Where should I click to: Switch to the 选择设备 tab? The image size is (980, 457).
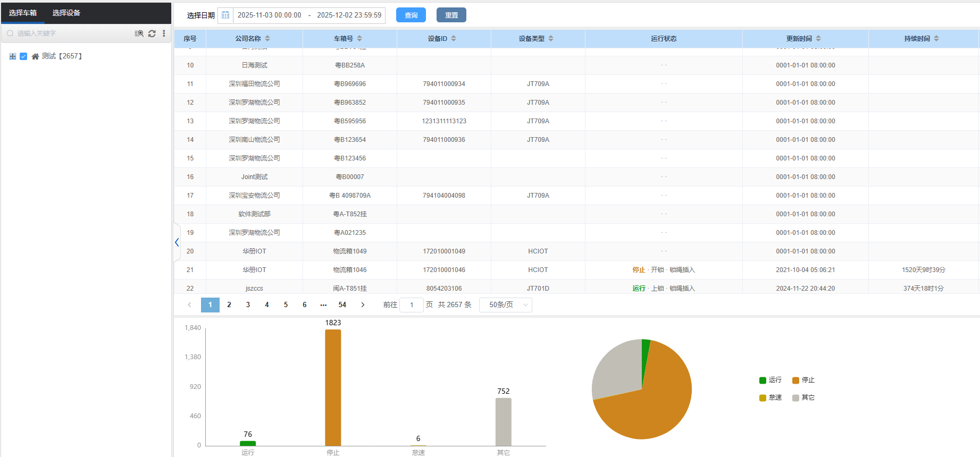[66, 13]
